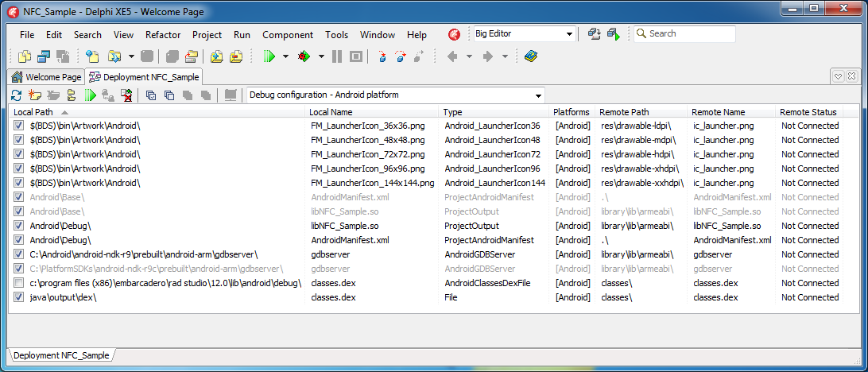The image size is (868, 372).
Task: Click the New Items toolbar icon
Action: [92, 56]
